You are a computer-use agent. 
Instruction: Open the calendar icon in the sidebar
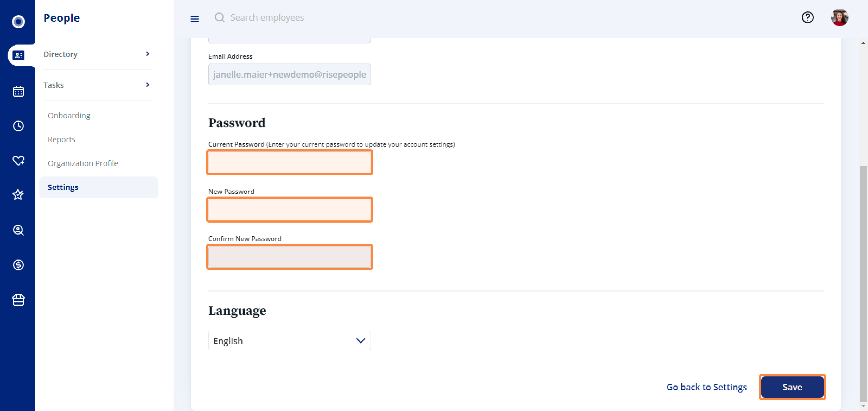pyautogui.click(x=18, y=91)
